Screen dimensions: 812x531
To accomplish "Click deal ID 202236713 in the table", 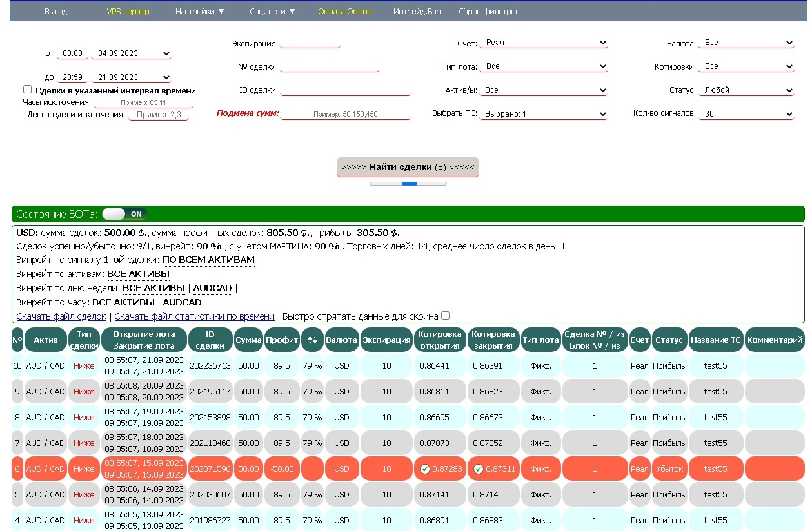I will (x=210, y=365).
